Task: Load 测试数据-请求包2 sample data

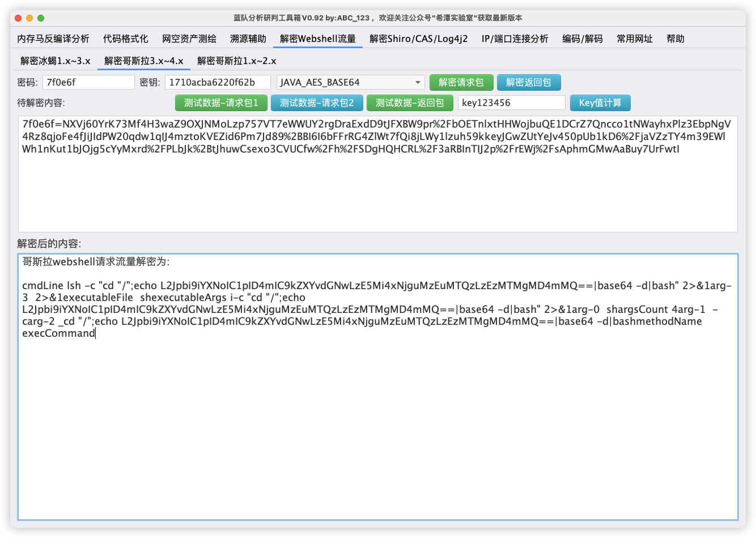Action: point(317,103)
